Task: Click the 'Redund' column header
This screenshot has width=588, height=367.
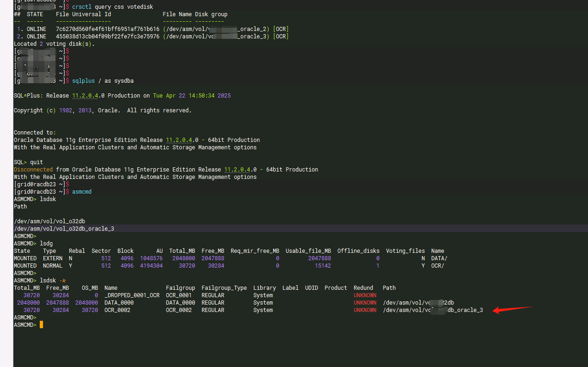Action: click(363, 288)
